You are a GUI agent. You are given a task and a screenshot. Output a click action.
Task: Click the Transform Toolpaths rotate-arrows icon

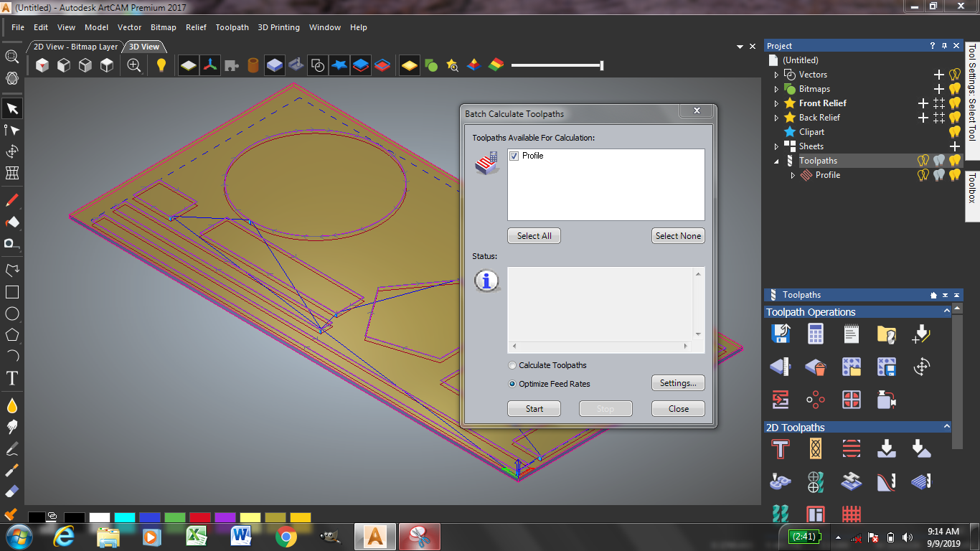[x=922, y=367]
